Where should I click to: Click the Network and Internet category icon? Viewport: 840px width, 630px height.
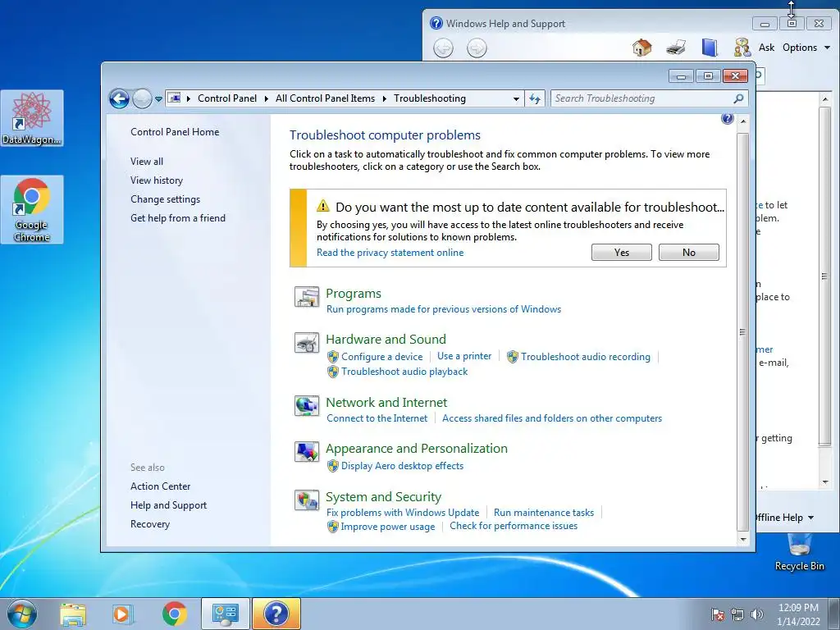[307, 406]
